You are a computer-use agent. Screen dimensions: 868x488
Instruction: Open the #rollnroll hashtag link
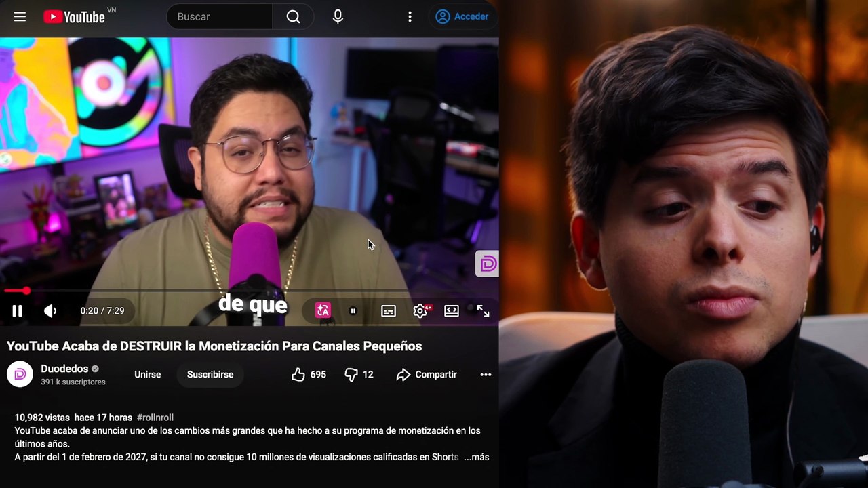coord(155,418)
